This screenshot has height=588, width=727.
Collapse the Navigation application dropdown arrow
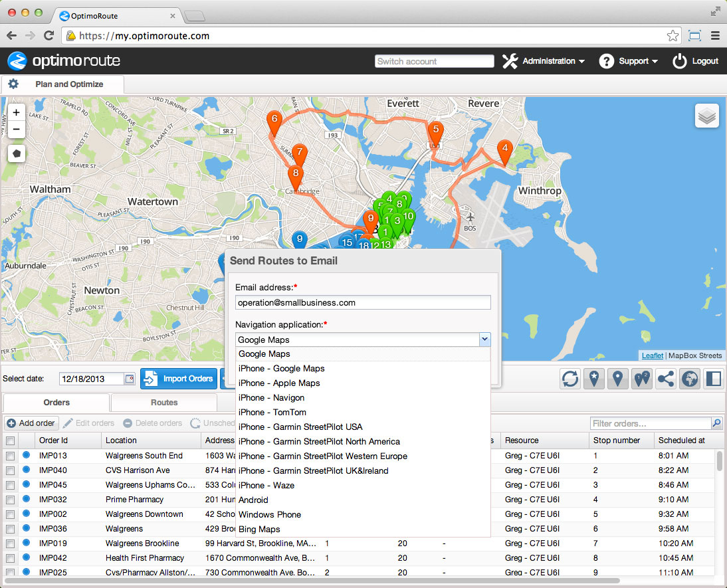(x=484, y=340)
